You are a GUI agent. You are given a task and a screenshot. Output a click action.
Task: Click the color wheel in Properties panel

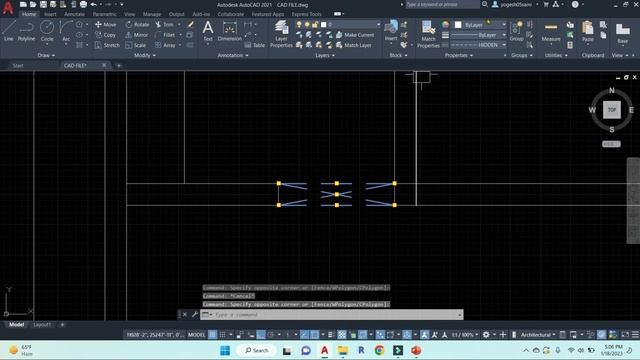(x=445, y=25)
